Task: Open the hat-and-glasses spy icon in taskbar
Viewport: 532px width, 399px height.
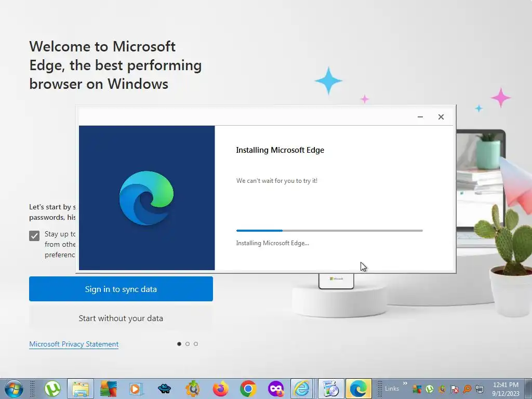Action: [x=165, y=389]
